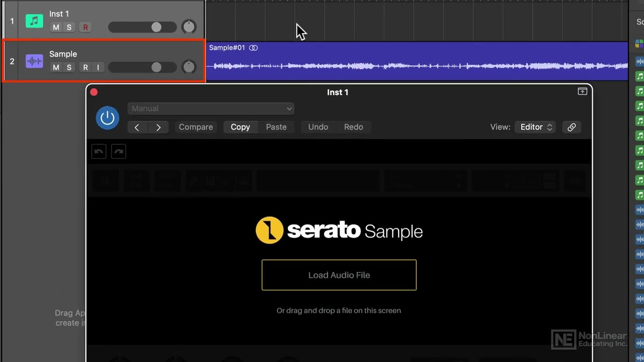
Task: Click Serato redo arrow icon
Action: (119, 151)
